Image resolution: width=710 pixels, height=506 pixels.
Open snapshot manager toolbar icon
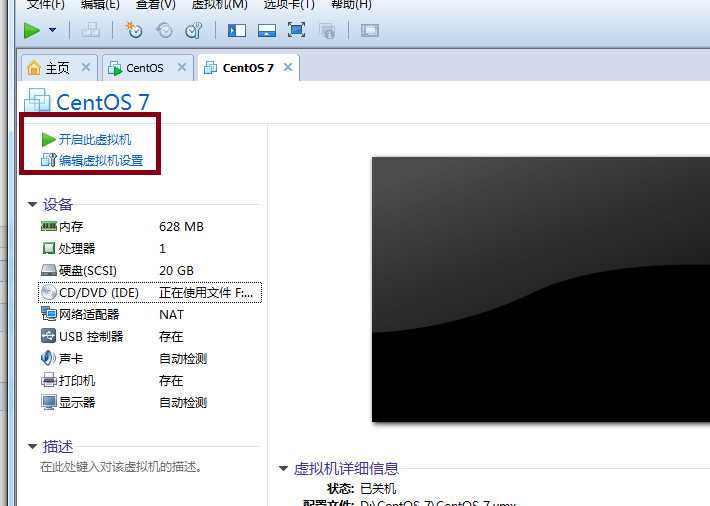(193, 30)
